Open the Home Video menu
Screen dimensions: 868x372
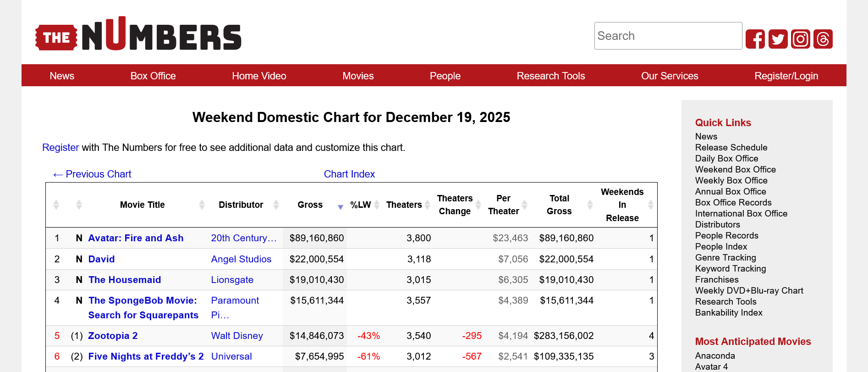coord(259,76)
